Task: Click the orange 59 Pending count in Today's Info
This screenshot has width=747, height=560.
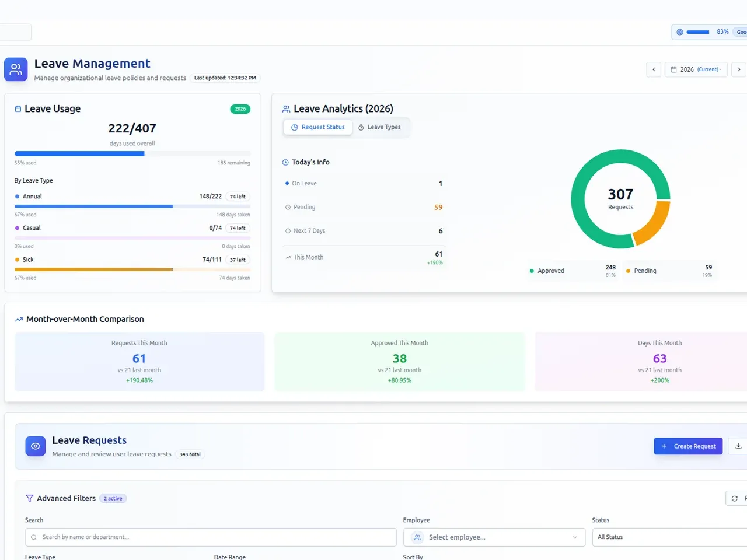Action: click(x=438, y=208)
